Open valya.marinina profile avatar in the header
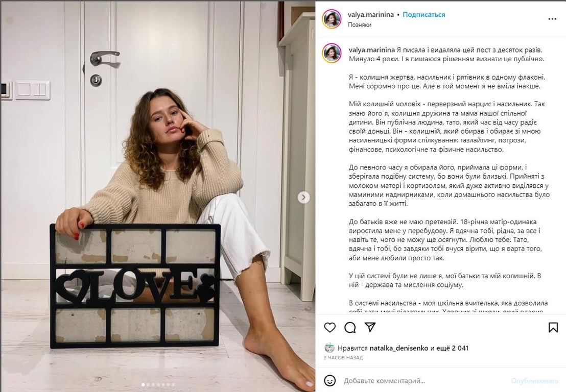This screenshot has height=392, width=566. point(332,19)
